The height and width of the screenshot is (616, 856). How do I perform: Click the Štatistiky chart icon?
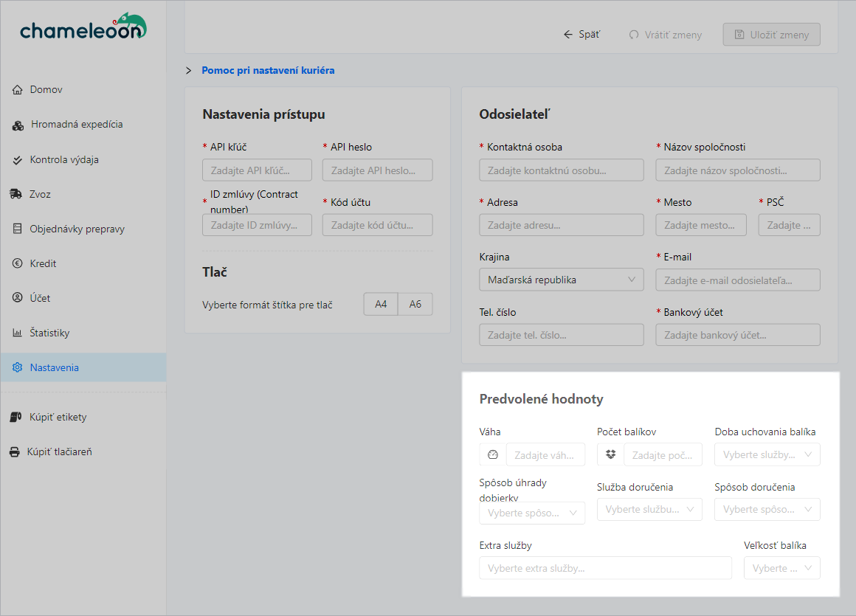[18, 333]
